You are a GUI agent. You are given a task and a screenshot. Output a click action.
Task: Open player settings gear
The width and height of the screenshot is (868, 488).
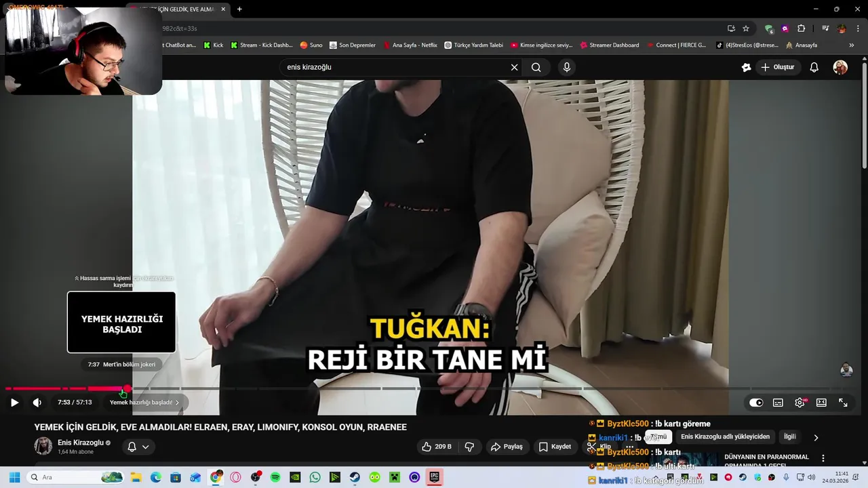pyautogui.click(x=800, y=403)
